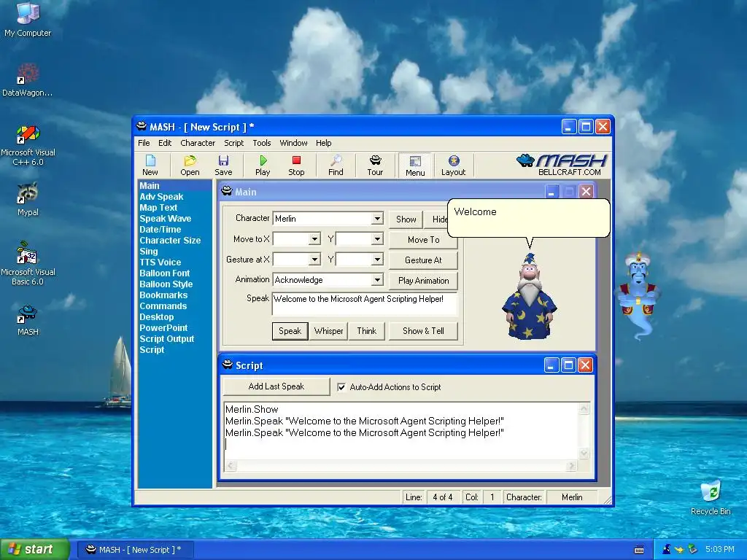The image size is (747, 560).
Task: Click the wizard icon in system tray
Action: coord(667,549)
